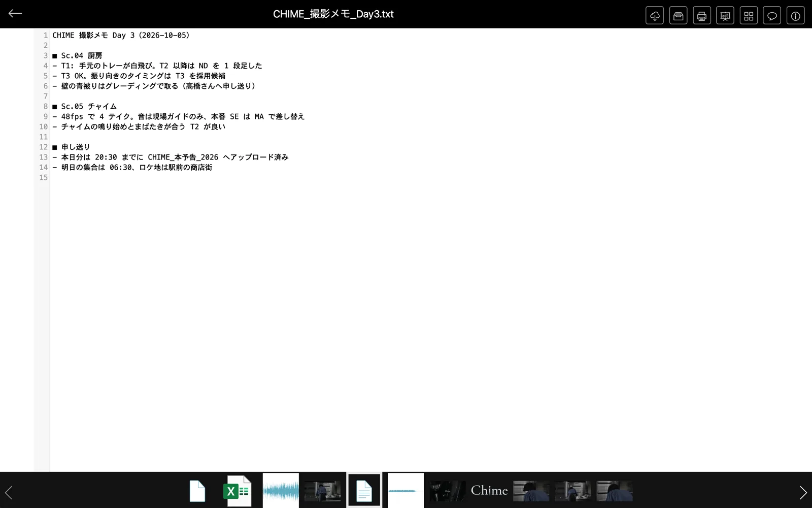Click the file title CHIME_撮影メモ_Day3.txt
812x508 pixels.
tap(333, 14)
